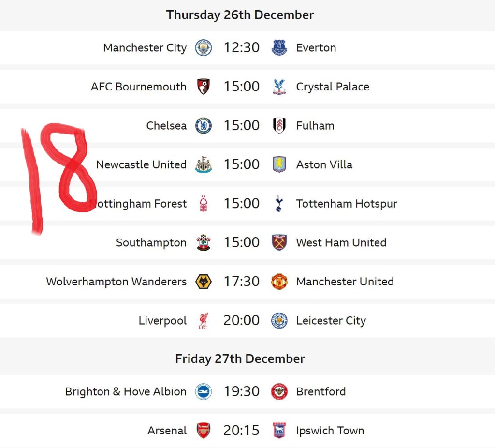Select the Liverpool club crest
The width and height of the screenshot is (495, 448).
click(x=204, y=320)
